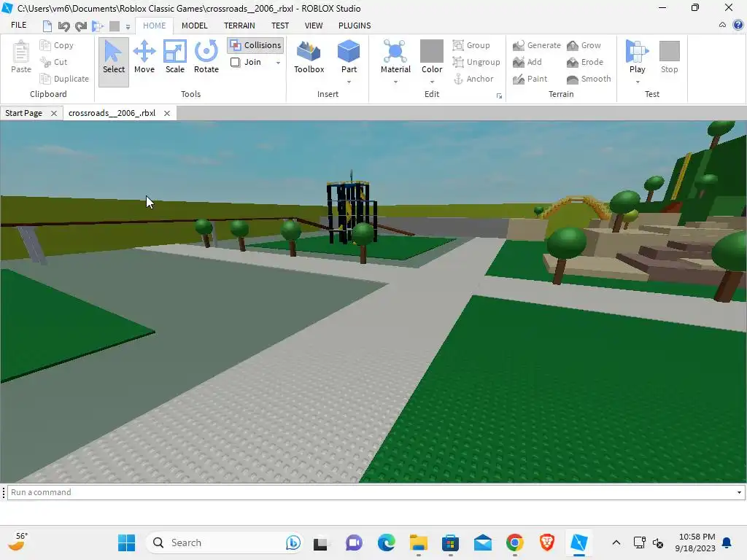Use the terrain Add tool
747x560 pixels.
click(x=527, y=62)
